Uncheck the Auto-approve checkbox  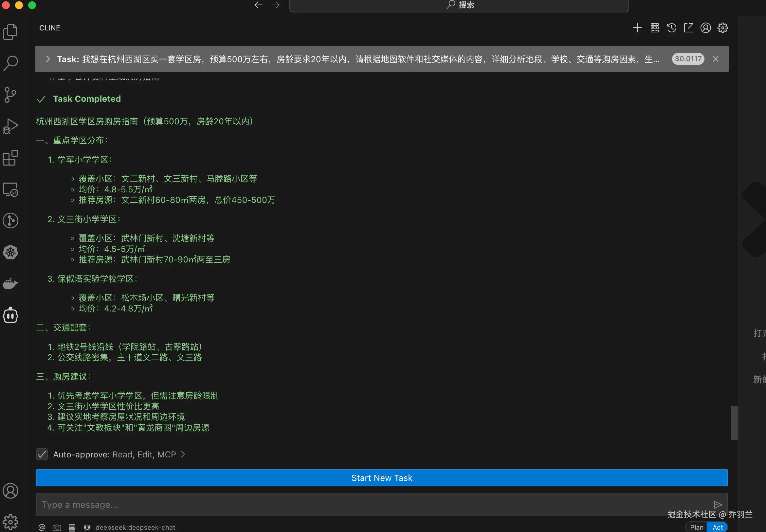pos(42,454)
